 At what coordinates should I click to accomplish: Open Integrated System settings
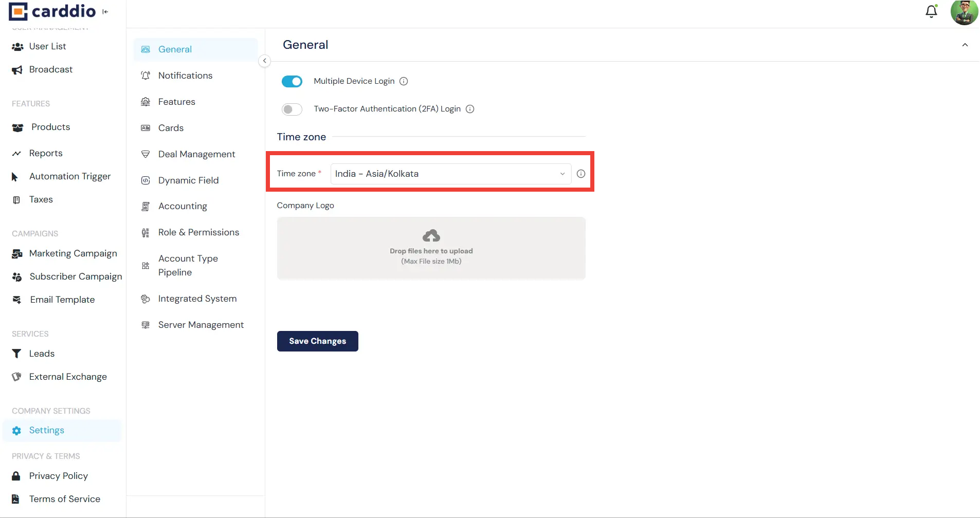[x=197, y=299]
